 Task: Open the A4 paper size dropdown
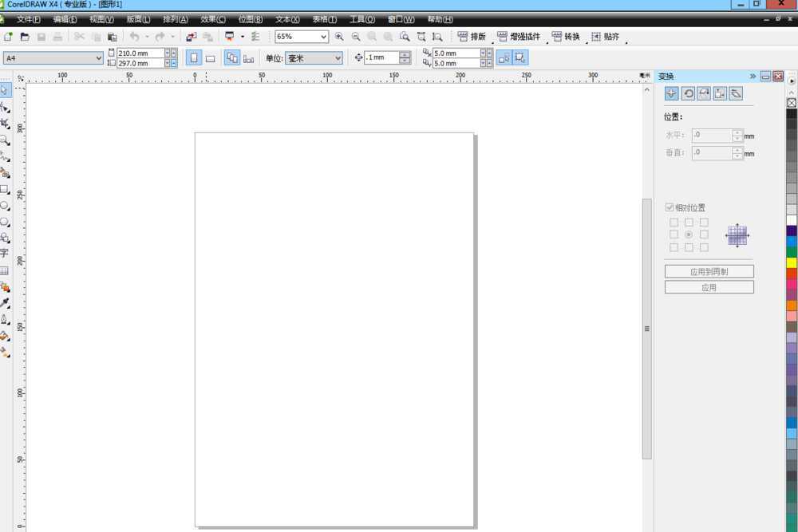pyautogui.click(x=98, y=58)
